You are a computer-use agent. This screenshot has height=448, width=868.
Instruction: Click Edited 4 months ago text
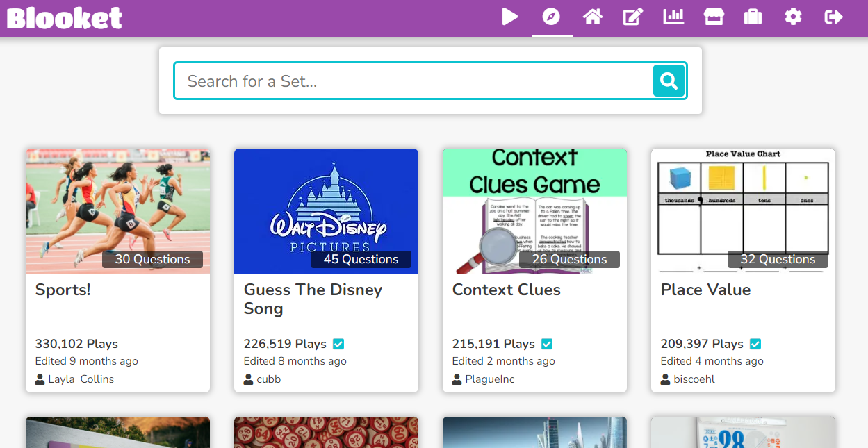point(712,361)
